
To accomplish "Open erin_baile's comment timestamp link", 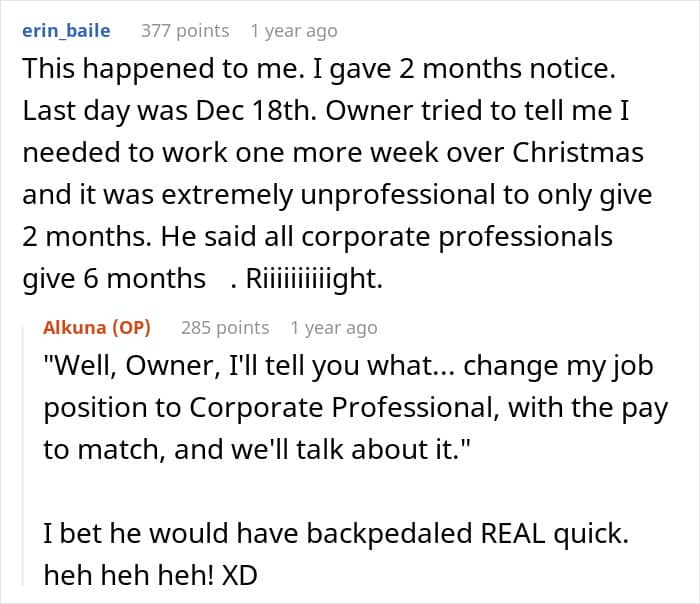I will click(x=294, y=31).
